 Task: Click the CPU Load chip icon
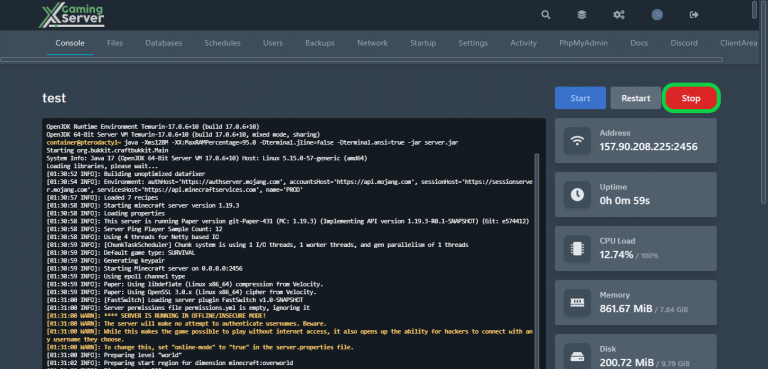point(577,248)
